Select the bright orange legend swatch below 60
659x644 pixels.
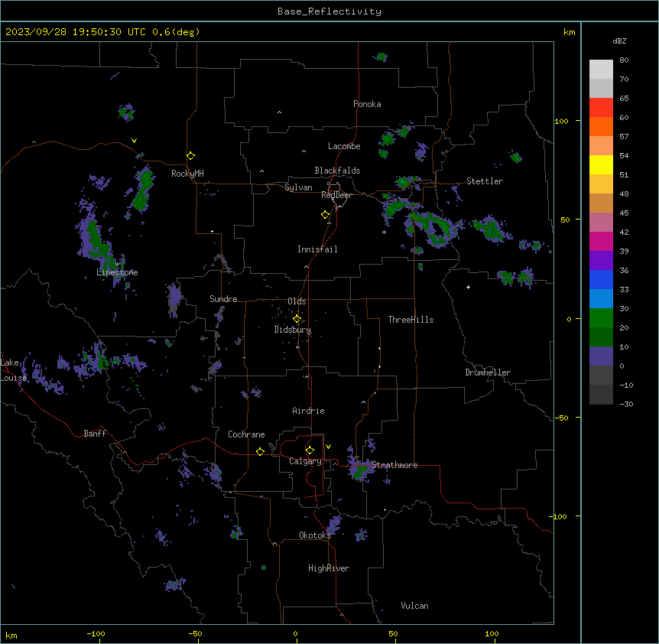click(601, 126)
